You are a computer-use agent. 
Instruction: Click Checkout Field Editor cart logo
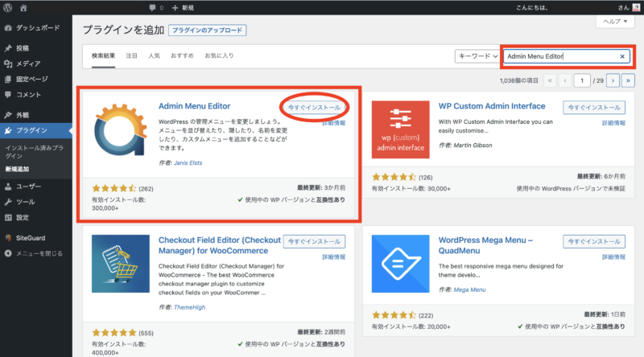tap(120, 264)
